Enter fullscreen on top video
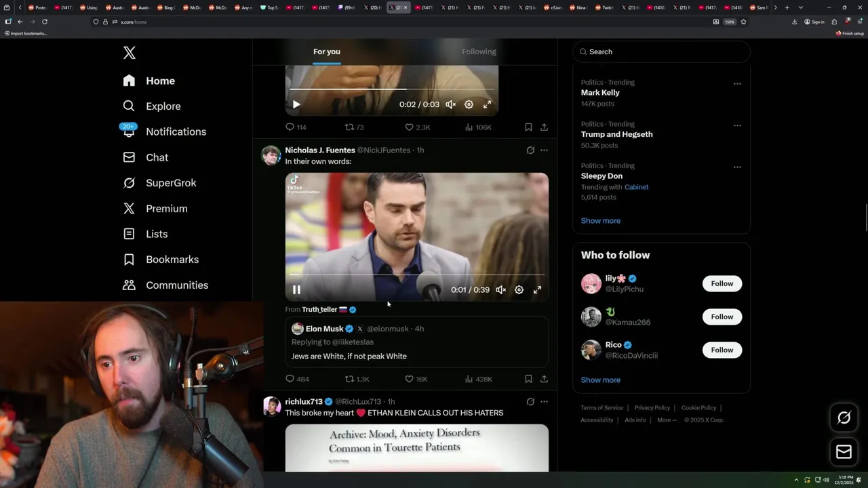Screen dimensions: 868x488 [x=487, y=104]
